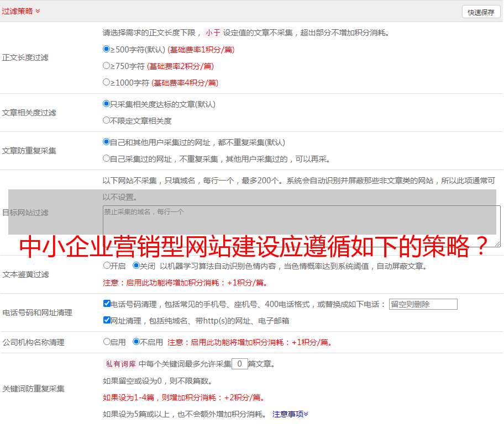This screenshot has width=504, height=424.
Task: Click the (基础费率2积分/篇) red text
Action: [181, 66]
